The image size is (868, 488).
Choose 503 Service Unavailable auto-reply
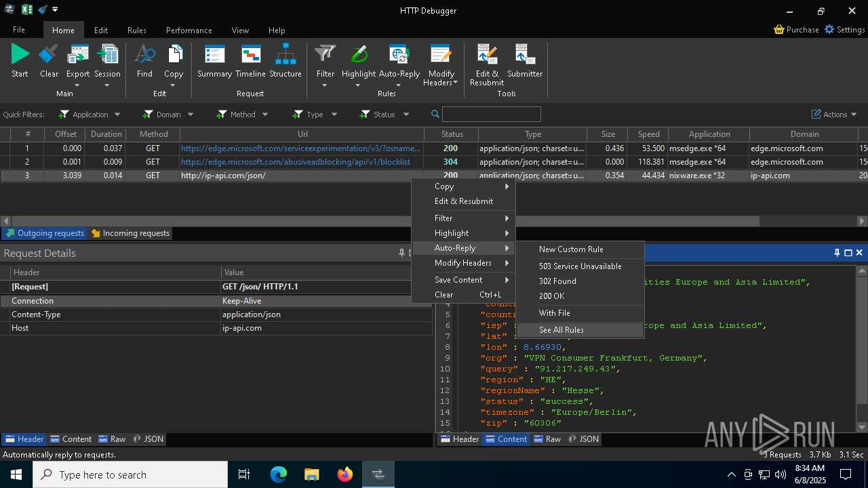click(580, 266)
